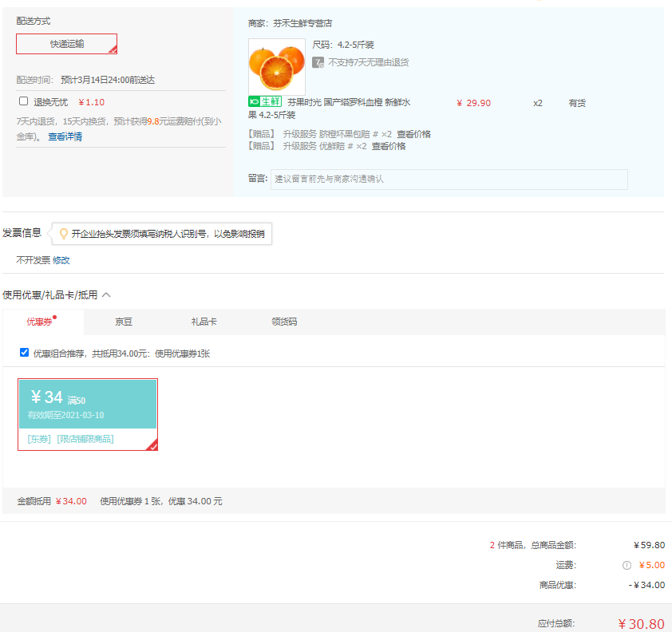Click 查看价格 for 脐橙坏果包赔 gift
Viewport: 672px width, 632px height.
click(413, 134)
